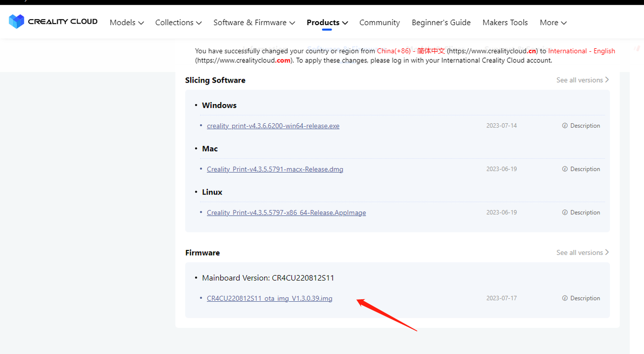Image resolution: width=644 pixels, height=354 pixels.
Task: Go to the Community page
Action: pyautogui.click(x=379, y=23)
